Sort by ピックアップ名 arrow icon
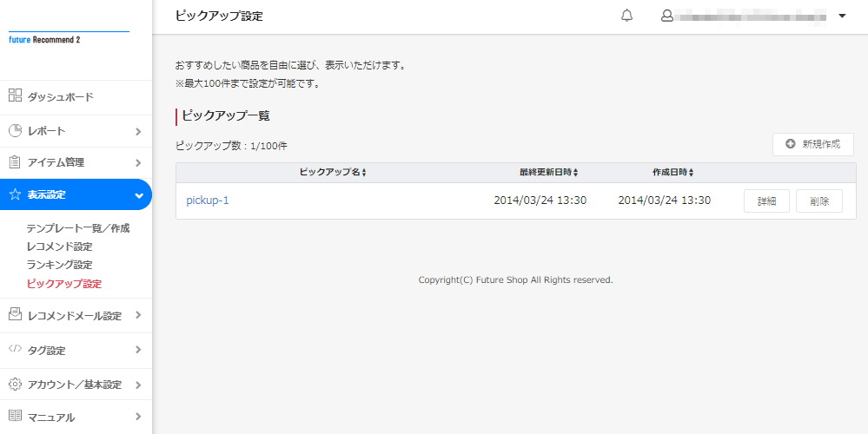The width and height of the screenshot is (868, 434). point(364,173)
